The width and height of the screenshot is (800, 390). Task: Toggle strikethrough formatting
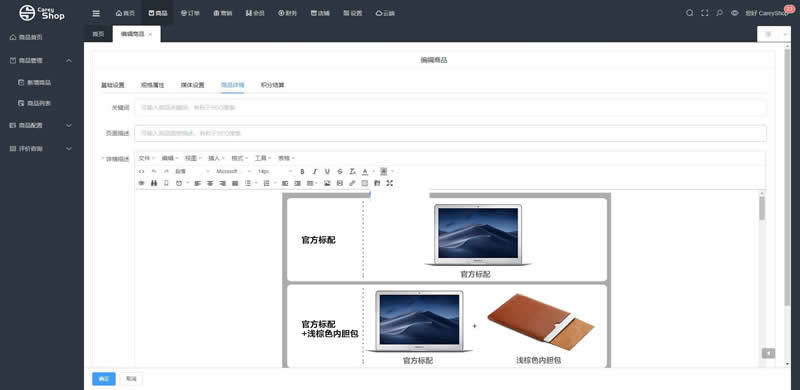[340, 172]
